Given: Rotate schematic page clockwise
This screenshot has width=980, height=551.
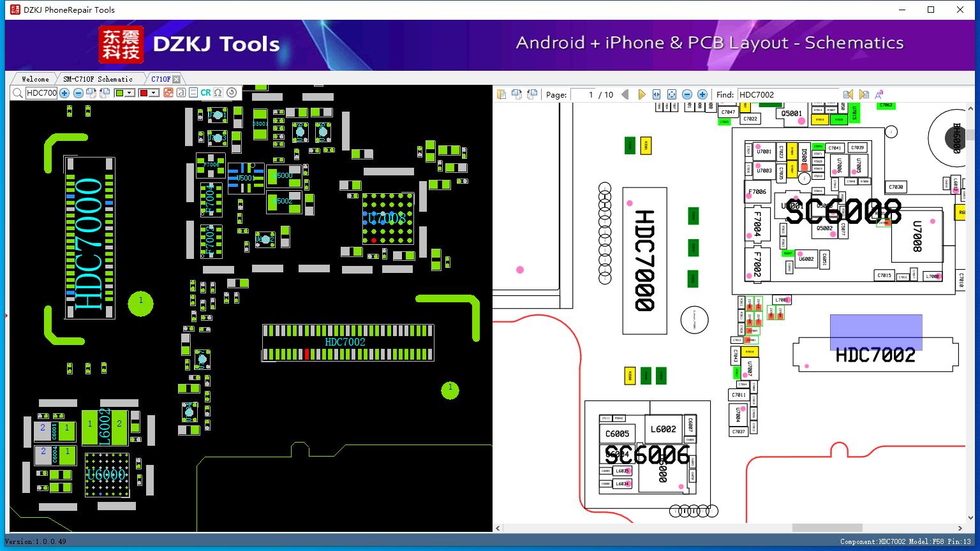Looking at the screenshot, I should (x=517, y=94).
